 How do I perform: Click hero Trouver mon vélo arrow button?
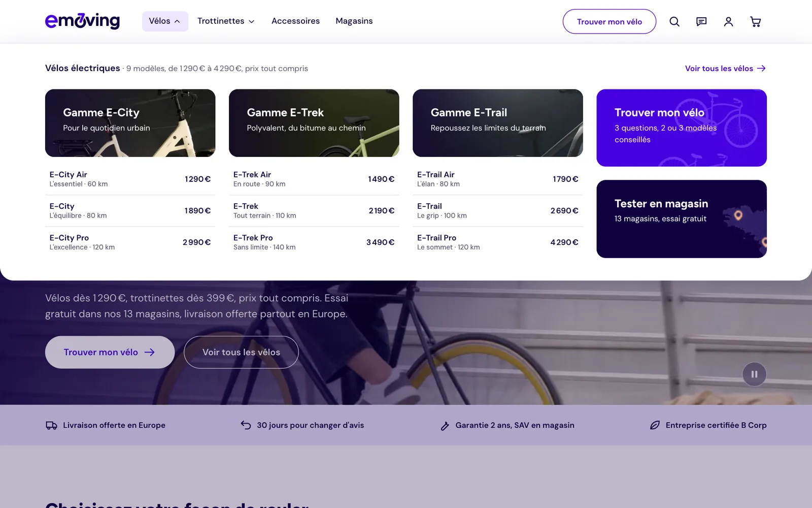(110, 352)
